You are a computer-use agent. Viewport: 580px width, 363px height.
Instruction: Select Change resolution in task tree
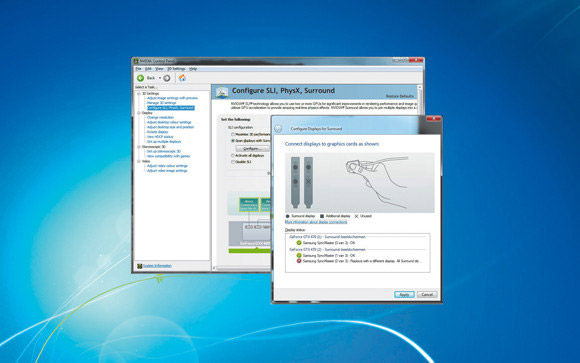pyautogui.click(x=160, y=117)
